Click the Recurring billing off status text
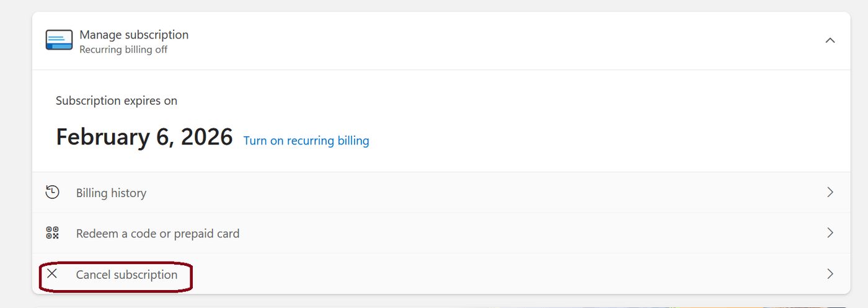 [123, 50]
